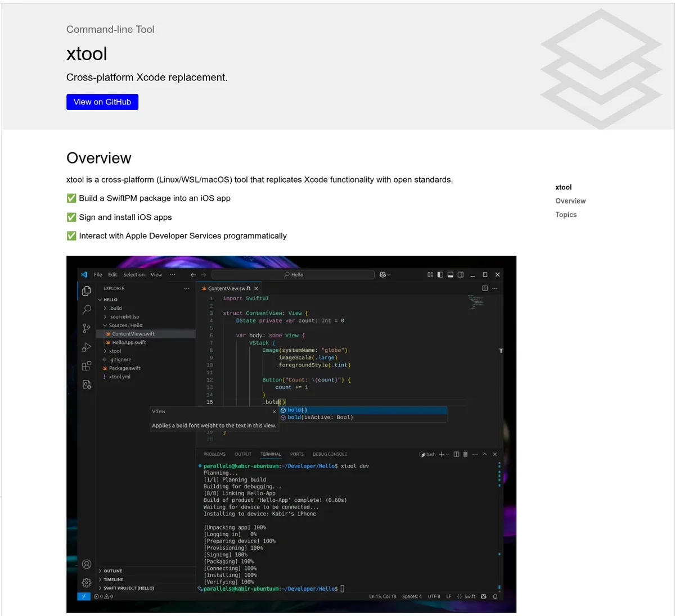Switch to the PROBLEMS panel tab
675x616 pixels.
(214, 454)
